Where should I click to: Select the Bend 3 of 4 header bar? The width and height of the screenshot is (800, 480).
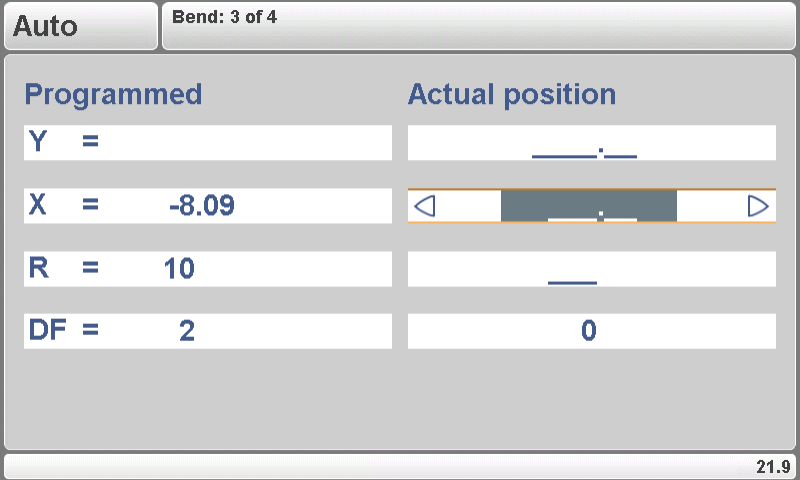[x=478, y=26]
